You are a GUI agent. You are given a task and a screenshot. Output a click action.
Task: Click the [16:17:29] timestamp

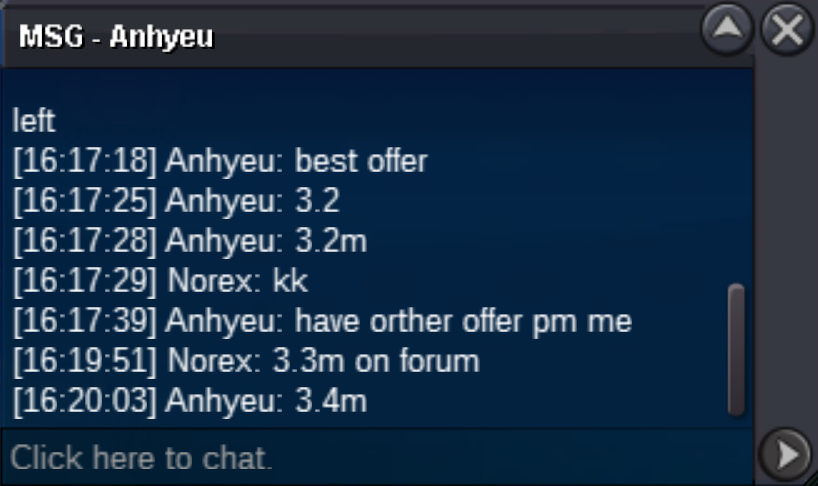point(85,281)
